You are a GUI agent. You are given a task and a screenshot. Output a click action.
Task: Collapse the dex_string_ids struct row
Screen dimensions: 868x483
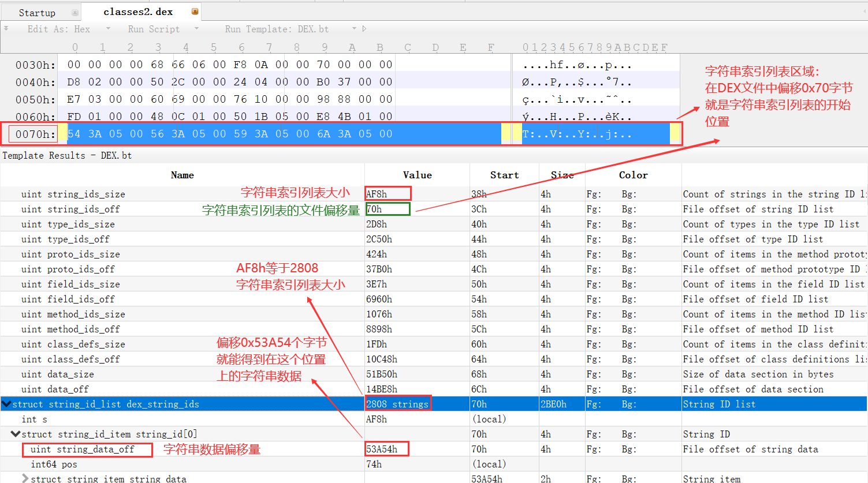(6, 404)
